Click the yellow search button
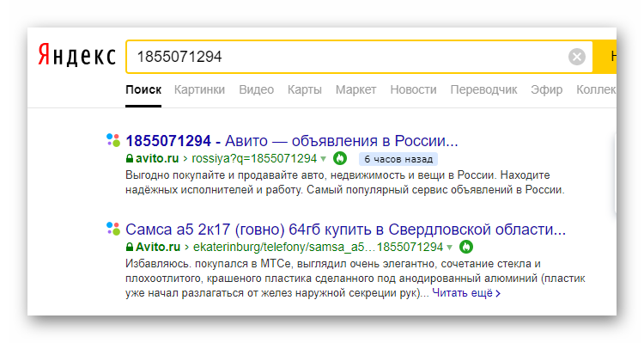 click(x=605, y=57)
